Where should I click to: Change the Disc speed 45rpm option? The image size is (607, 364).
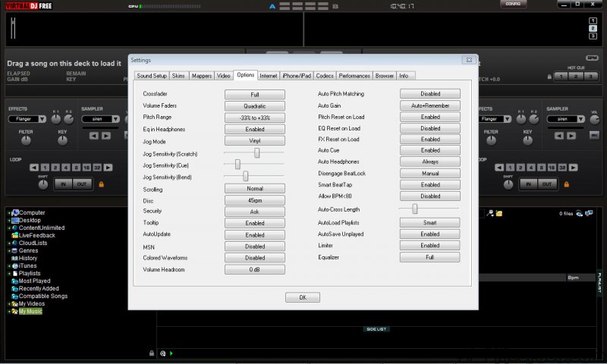point(255,200)
